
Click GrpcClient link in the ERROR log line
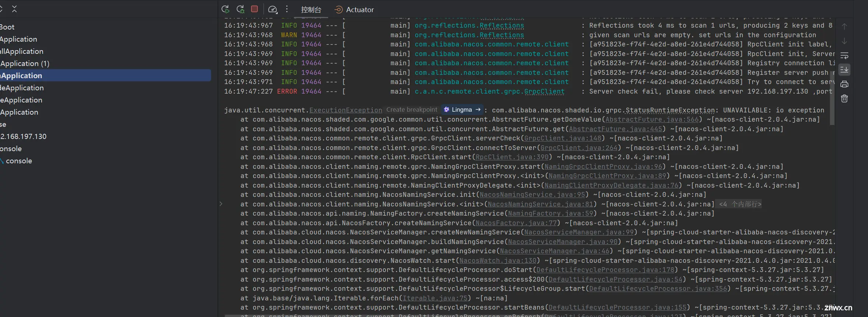(x=544, y=91)
